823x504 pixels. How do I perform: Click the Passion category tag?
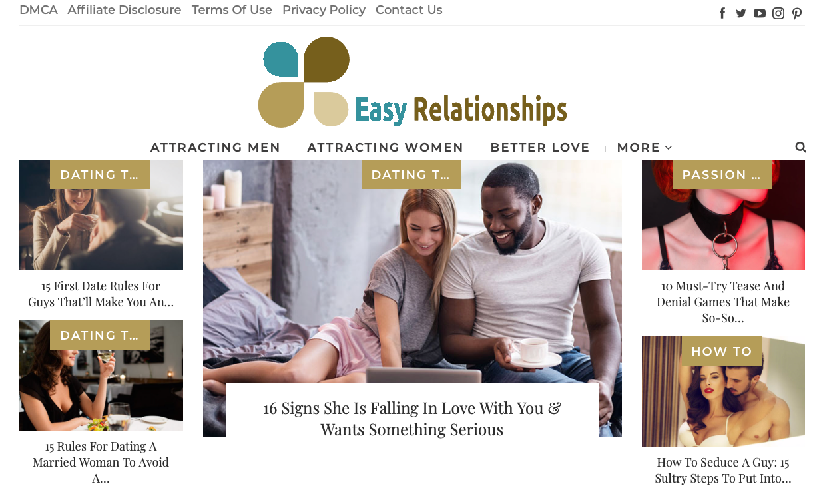tap(722, 174)
